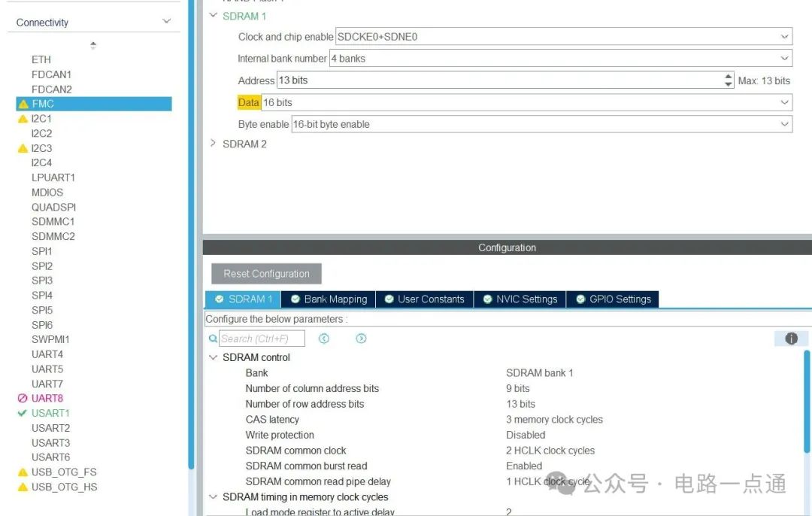This screenshot has height=516, width=812.
Task: Select MDIOS peripheral
Action: (47, 193)
